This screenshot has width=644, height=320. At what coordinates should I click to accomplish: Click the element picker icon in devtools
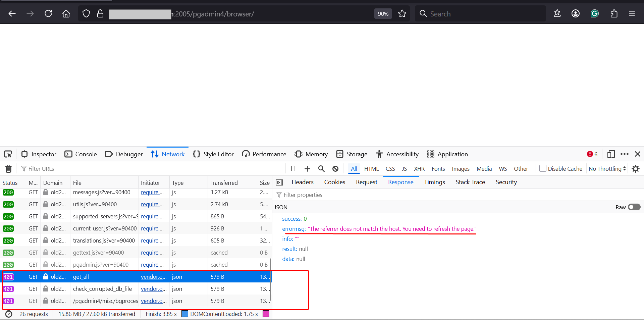tap(8, 154)
